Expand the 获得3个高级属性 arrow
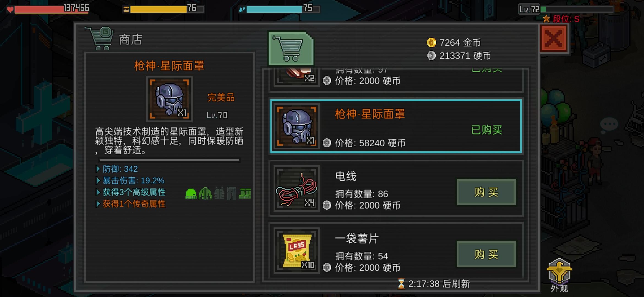The width and height of the screenshot is (644, 297). pos(98,192)
